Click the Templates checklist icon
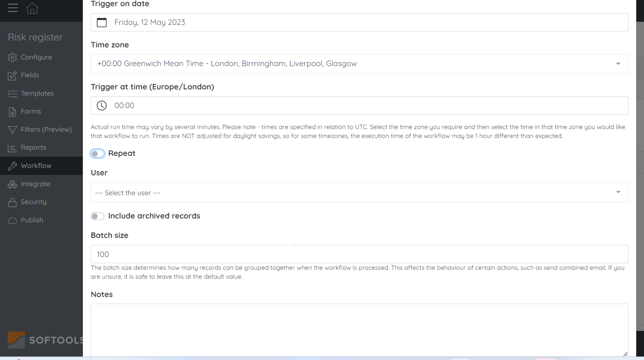Screen dimensions: 644x360 pyautogui.click(x=12, y=94)
